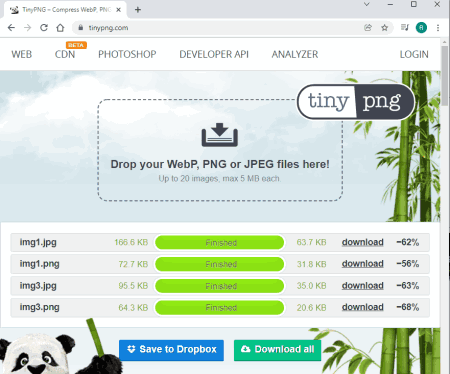Click the 35.0 KB compressed size
This screenshot has width=450, height=374.
311,286
